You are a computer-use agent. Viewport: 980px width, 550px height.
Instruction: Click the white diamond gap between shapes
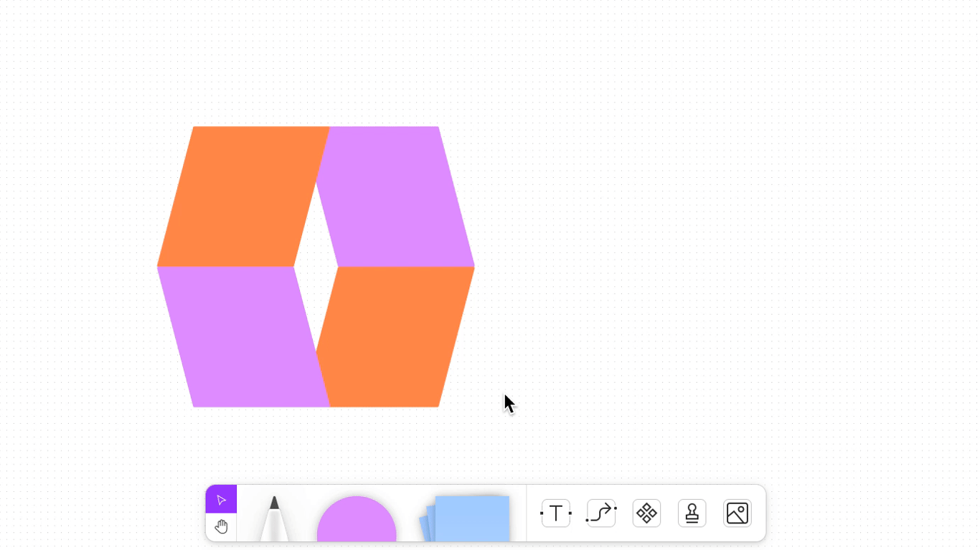(316, 267)
